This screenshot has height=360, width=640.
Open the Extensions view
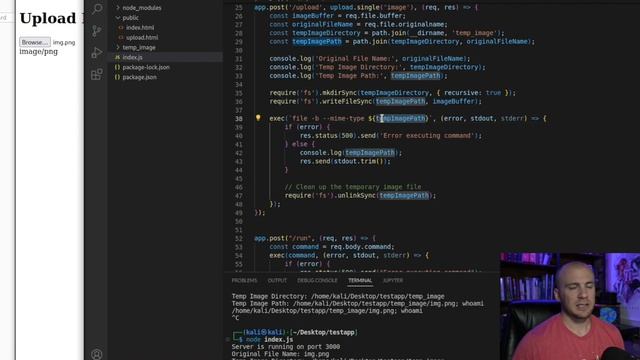[97, 74]
